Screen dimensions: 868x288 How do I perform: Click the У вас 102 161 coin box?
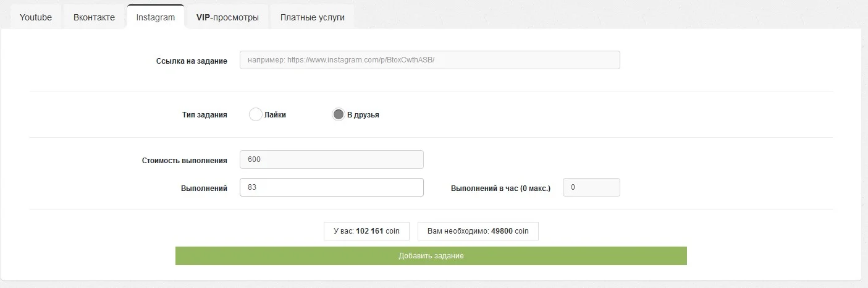tap(366, 231)
